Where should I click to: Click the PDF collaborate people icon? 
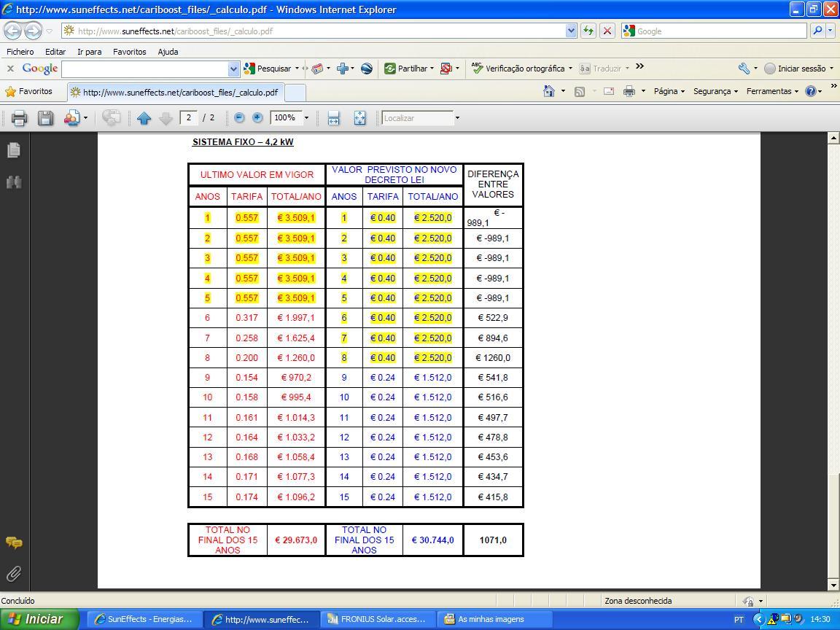(x=71, y=118)
